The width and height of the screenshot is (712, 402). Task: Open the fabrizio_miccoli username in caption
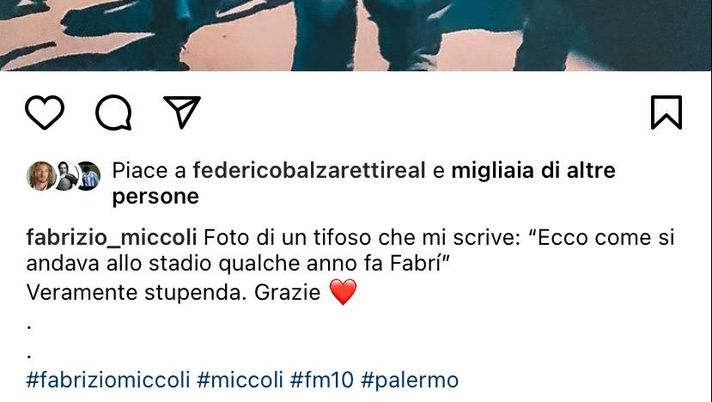[x=111, y=238]
